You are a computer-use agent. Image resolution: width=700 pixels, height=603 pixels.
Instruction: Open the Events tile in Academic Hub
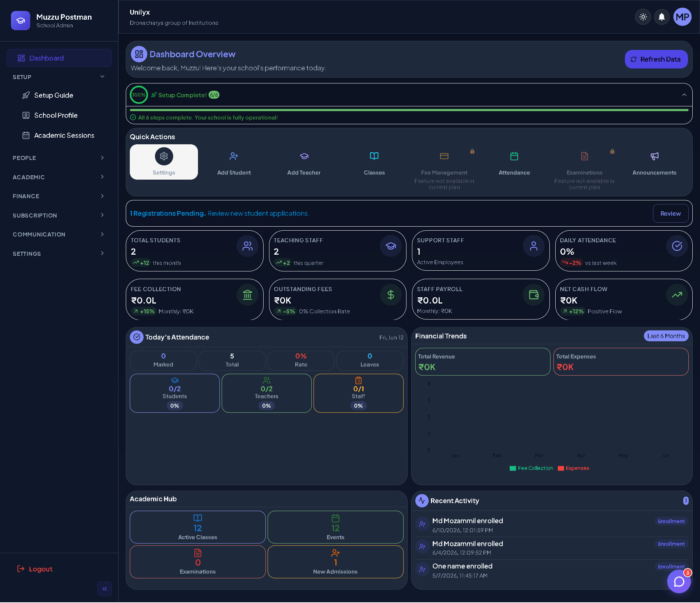tap(335, 527)
